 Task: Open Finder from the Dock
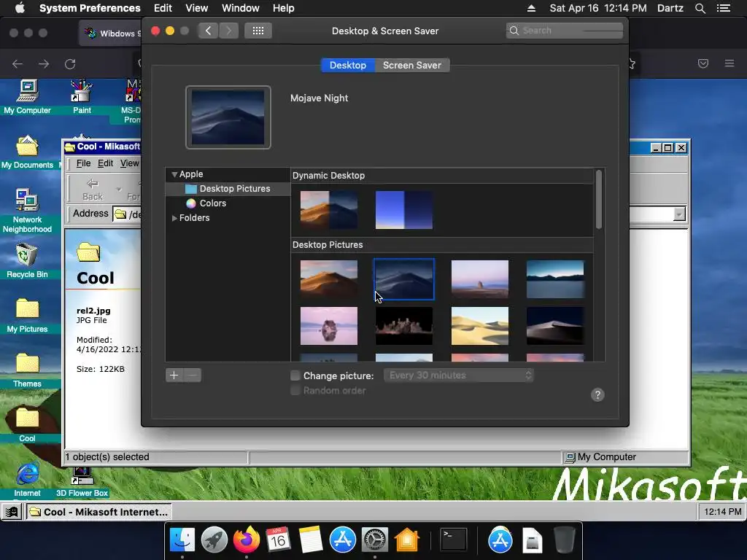click(182, 540)
